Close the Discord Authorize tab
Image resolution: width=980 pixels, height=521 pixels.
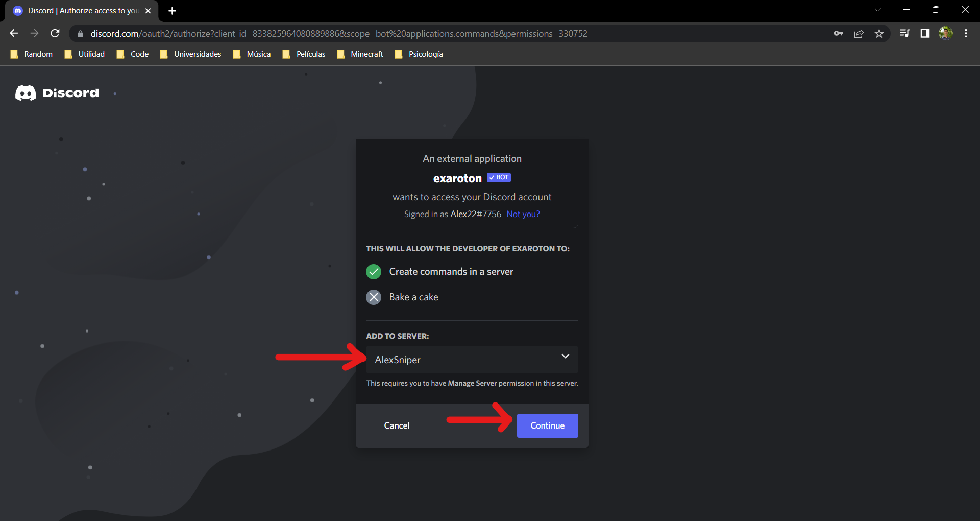(x=148, y=11)
